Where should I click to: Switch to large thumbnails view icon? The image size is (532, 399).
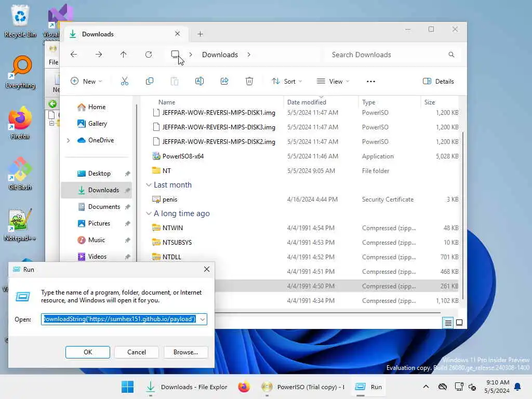459,323
